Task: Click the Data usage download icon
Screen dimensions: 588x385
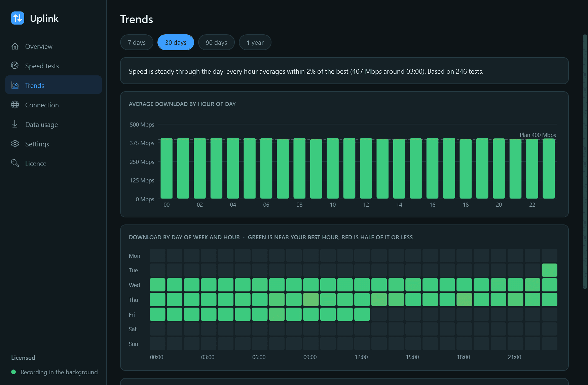Action: (15, 124)
